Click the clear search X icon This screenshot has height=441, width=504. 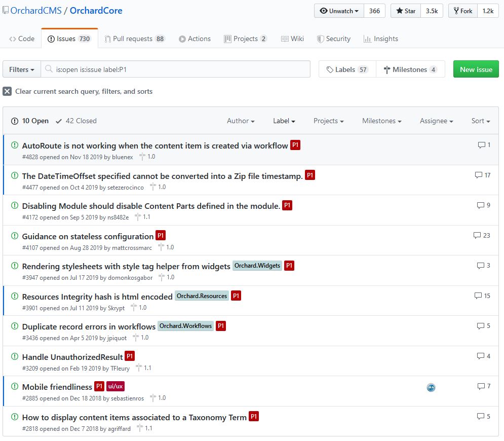7,91
